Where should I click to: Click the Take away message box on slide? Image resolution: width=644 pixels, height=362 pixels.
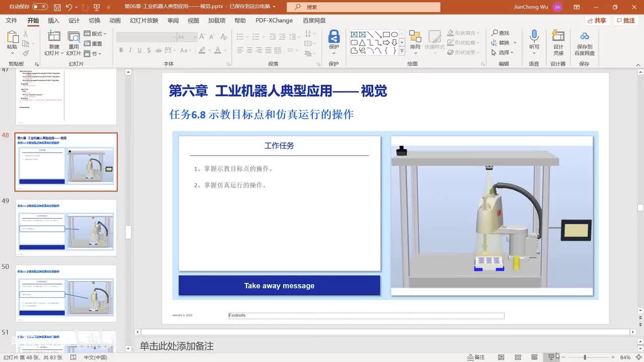[x=279, y=286]
